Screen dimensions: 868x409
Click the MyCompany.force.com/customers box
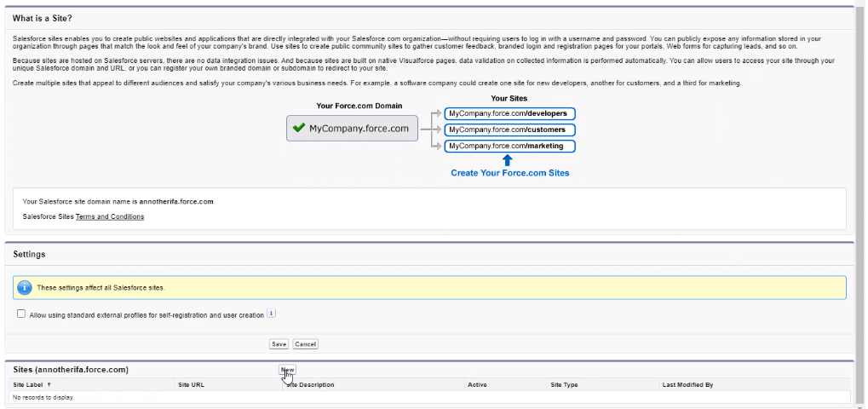[509, 130]
